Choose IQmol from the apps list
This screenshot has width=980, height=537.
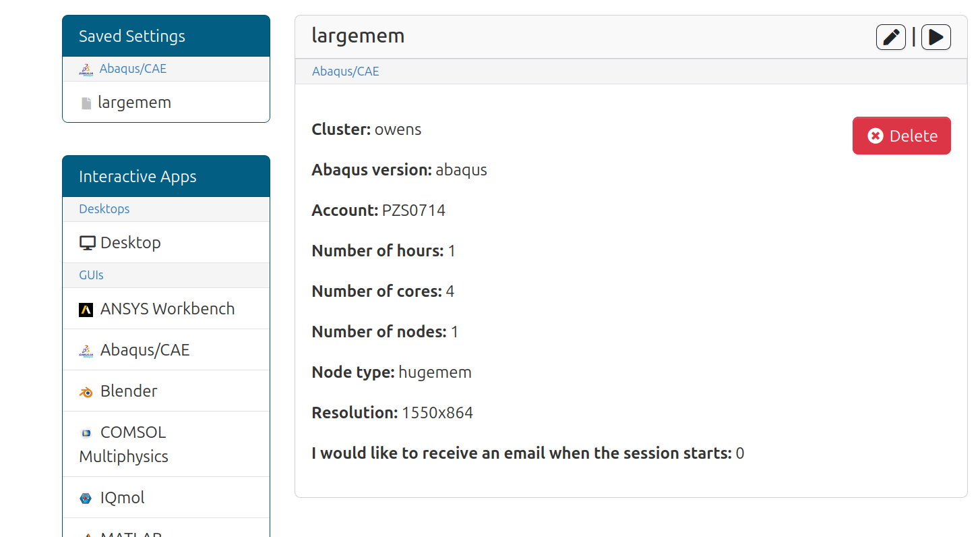(122, 498)
